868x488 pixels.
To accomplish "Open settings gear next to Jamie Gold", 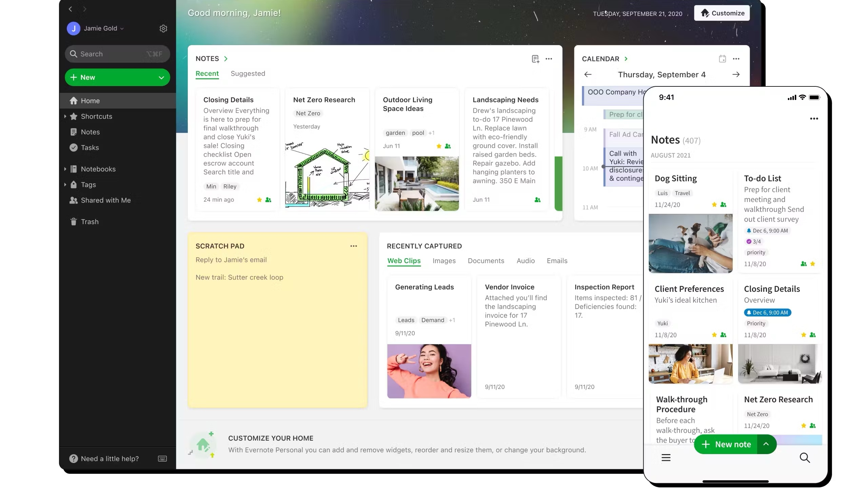I will coord(163,28).
